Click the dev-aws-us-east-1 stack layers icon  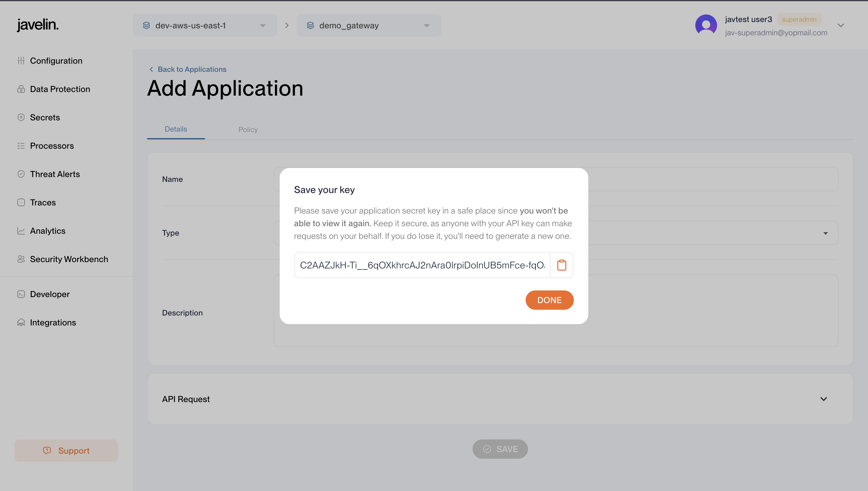(x=146, y=25)
